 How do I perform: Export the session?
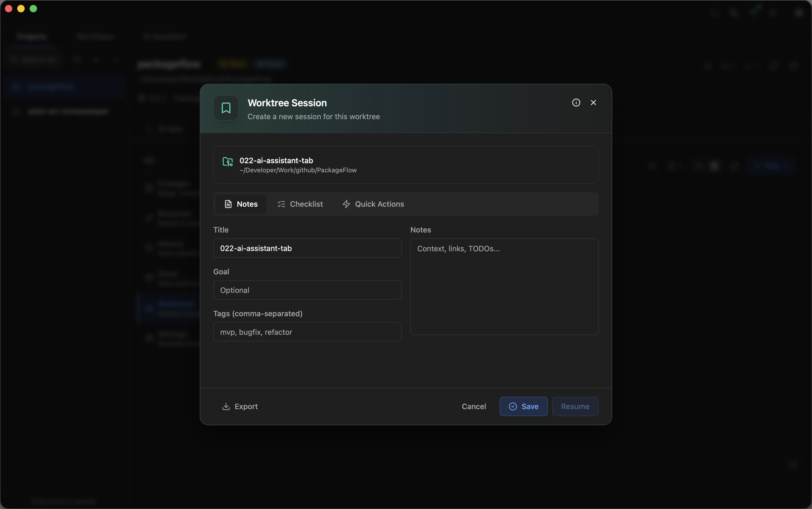pos(240,407)
